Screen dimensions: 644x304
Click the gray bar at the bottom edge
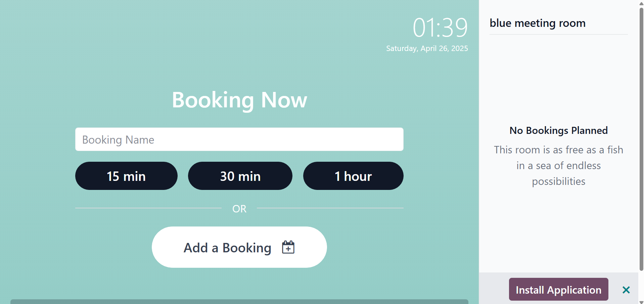[239, 301]
